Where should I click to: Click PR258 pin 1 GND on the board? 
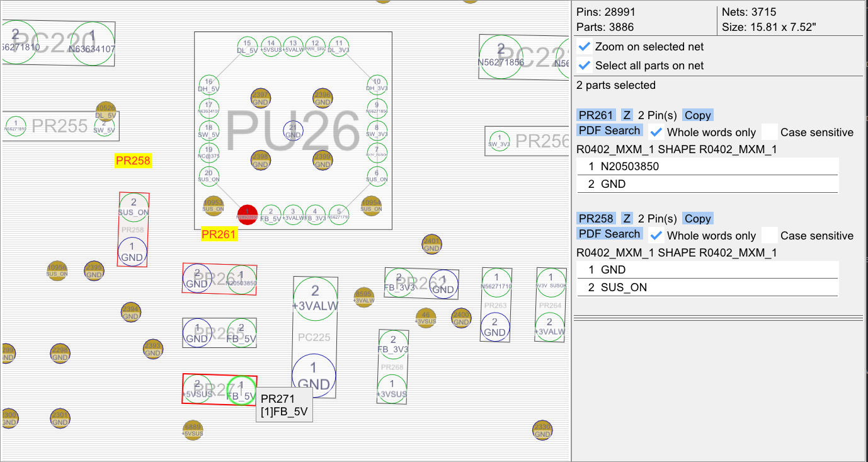pyautogui.click(x=132, y=251)
